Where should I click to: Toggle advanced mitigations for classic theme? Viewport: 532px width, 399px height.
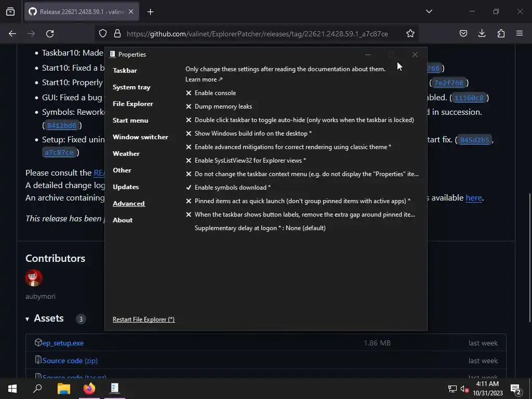[288, 147]
